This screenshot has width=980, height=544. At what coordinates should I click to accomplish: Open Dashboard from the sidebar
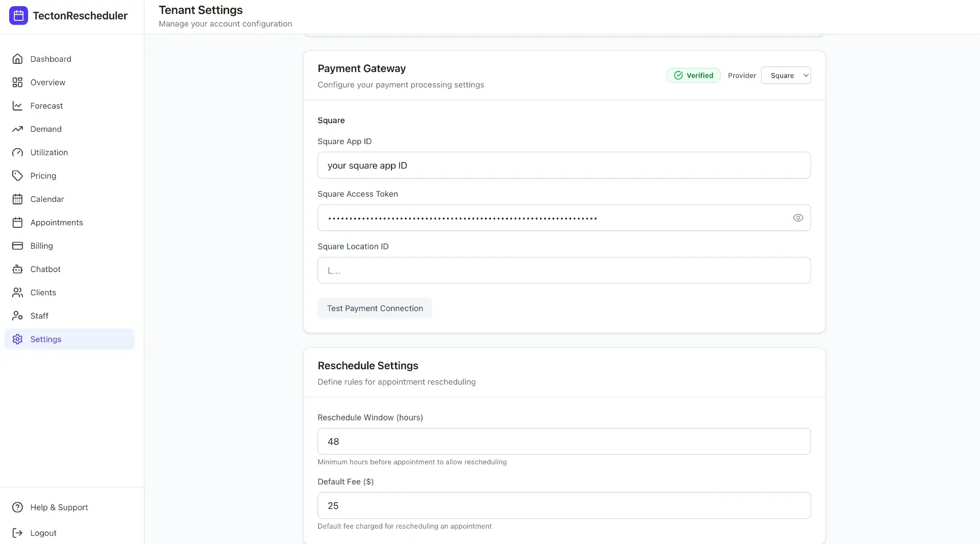(69, 59)
